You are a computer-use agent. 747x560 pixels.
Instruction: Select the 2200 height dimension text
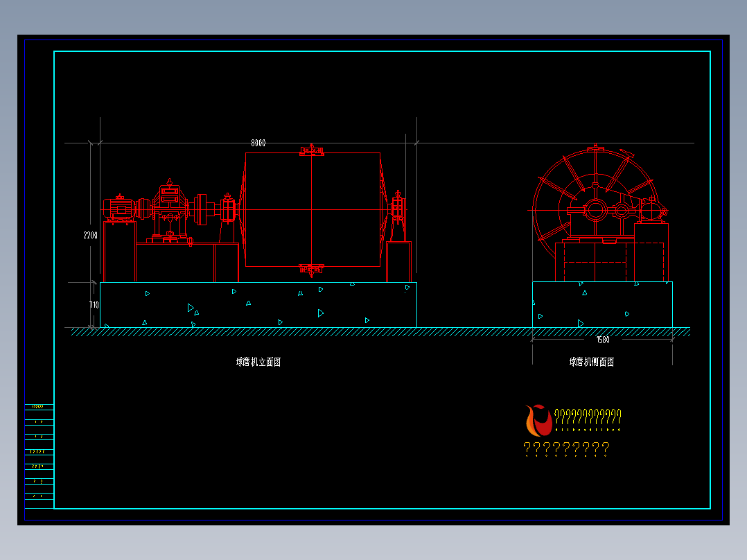[x=91, y=235]
